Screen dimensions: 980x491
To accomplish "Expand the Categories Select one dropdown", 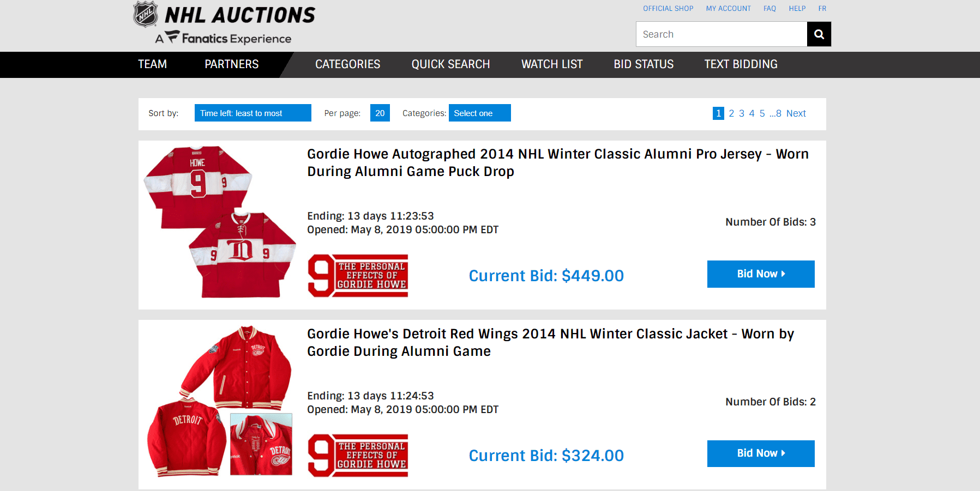I will click(480, 113).
